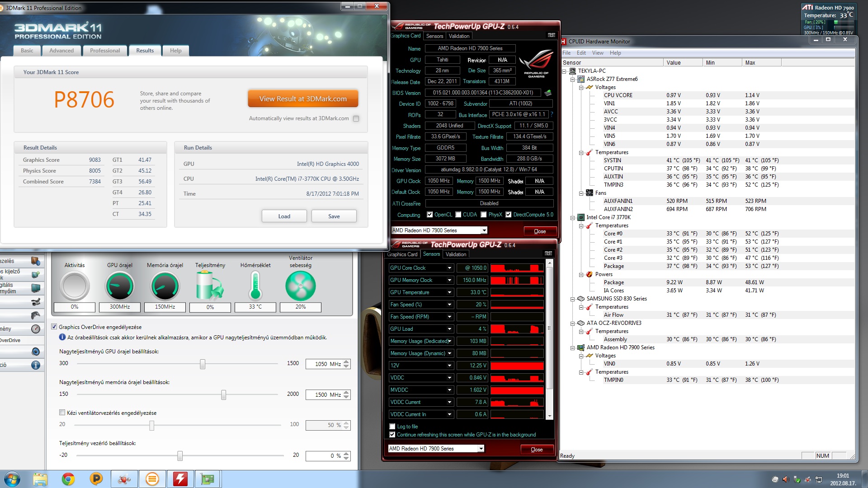Open the View menu in Hardware Monitor
Viewport: 868px width, 488px height.
(x=598, y=53)
